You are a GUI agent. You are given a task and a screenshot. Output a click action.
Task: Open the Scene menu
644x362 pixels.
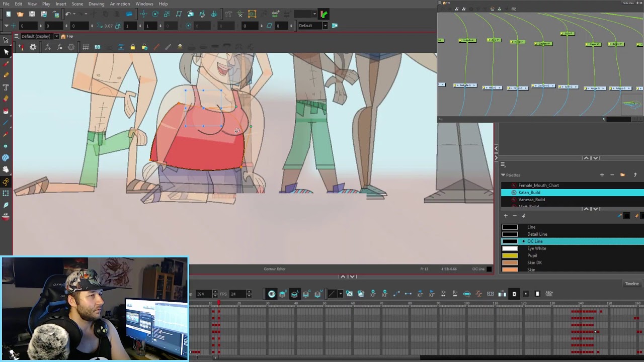point(77,4)
